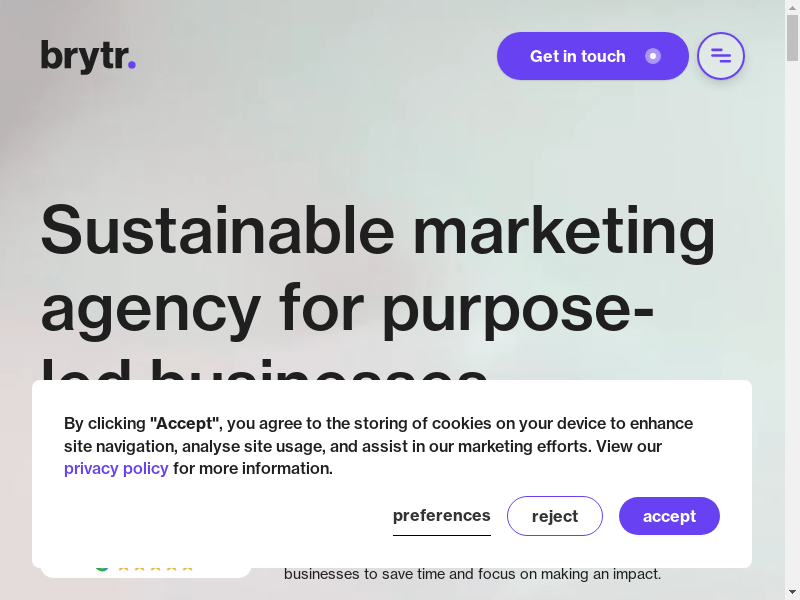Click the Get in touch button

(x=592, y=56)
